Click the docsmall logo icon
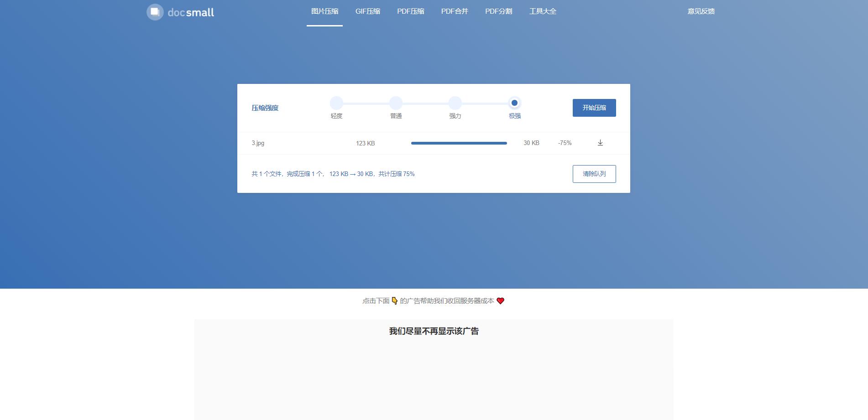This screenshot has height=420, width=868. [x=155, y=11]
